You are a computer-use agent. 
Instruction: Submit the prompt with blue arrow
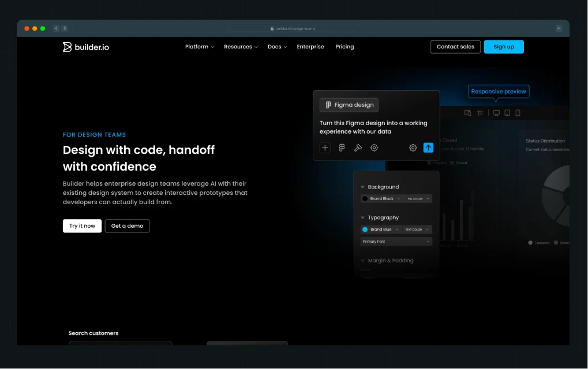point(428,148)
